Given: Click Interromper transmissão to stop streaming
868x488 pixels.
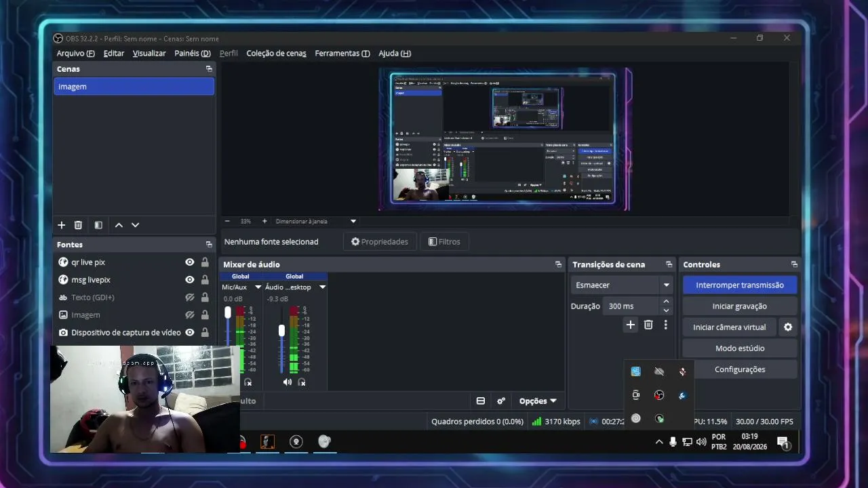Looking at the screenshot, I should tap(740, 285).
